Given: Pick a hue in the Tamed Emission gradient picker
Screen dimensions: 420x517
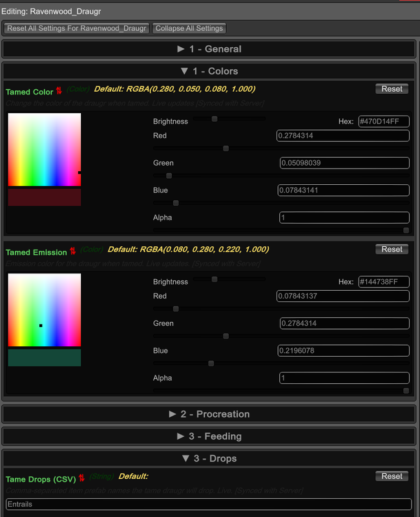Looking at the screenshot, I should coord(45,310).
